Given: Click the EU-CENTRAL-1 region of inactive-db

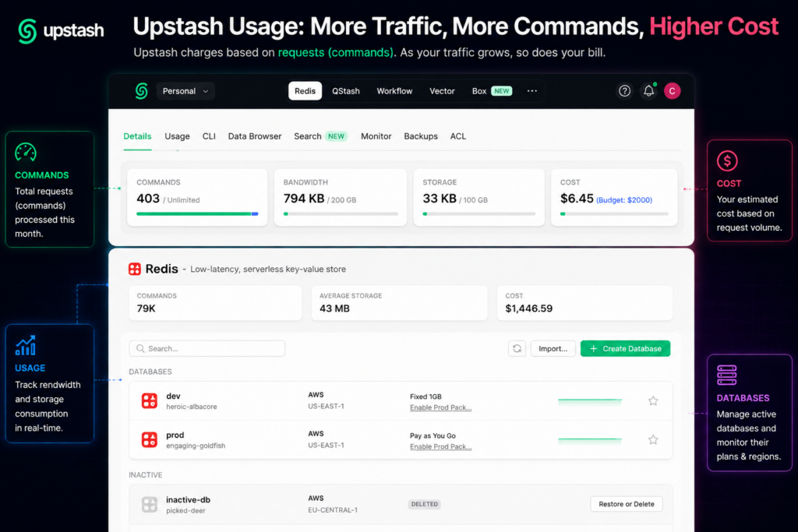Looking at the screenshot, I should click(x=333, y=510).
